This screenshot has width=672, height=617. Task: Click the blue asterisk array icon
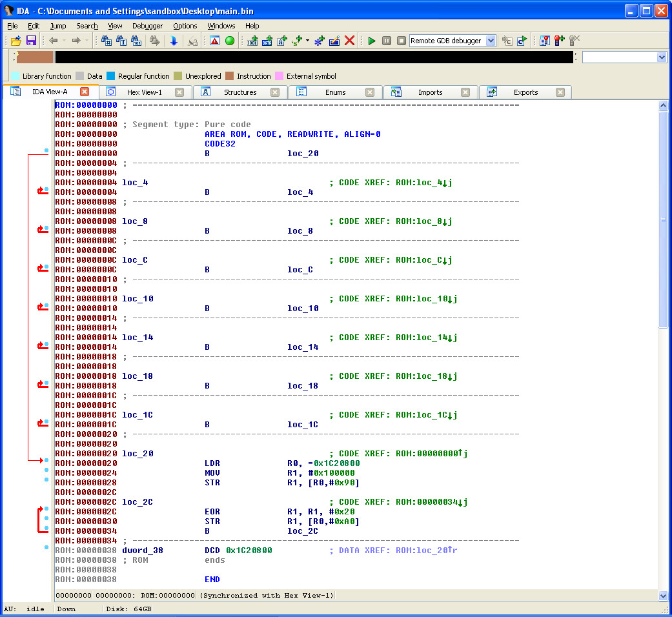click(x=320, y=41)
